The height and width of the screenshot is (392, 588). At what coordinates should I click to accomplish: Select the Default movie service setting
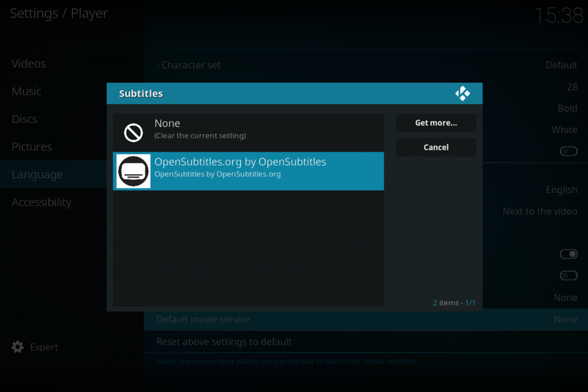click(x=366, y=320)
